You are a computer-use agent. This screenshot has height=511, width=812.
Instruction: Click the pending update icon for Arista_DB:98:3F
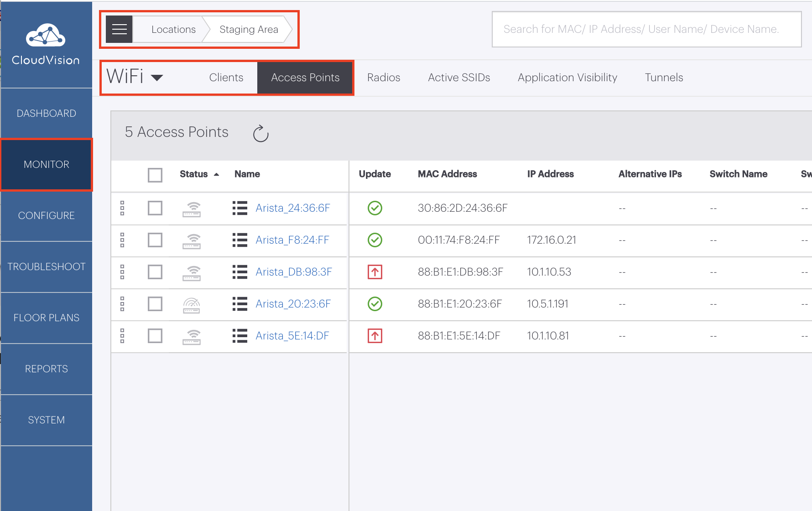pyautogui.click(x=375, y=272)
